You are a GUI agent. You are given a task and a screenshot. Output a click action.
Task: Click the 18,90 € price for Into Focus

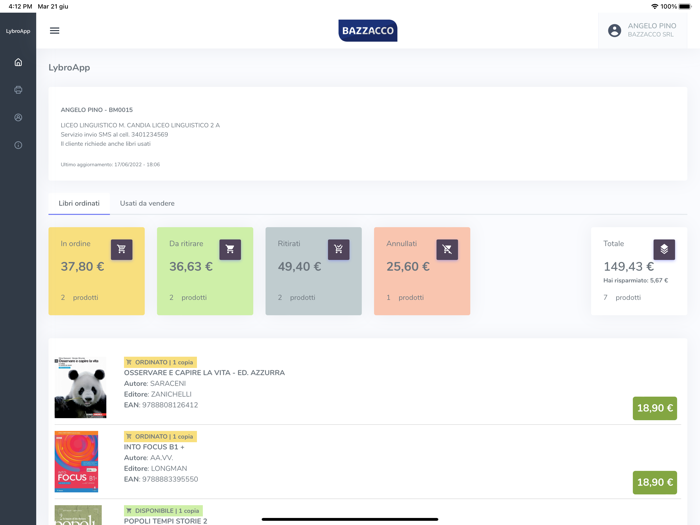click(x=655, y=482)
